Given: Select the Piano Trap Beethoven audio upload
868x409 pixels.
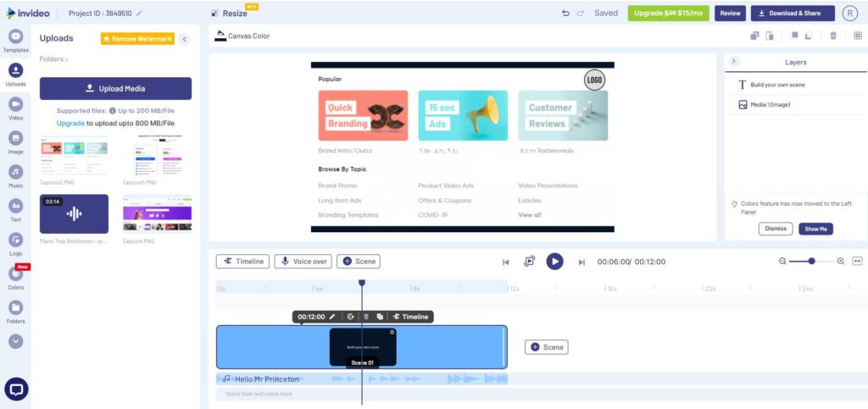Looking at the screenshot, I should point(74,213).
